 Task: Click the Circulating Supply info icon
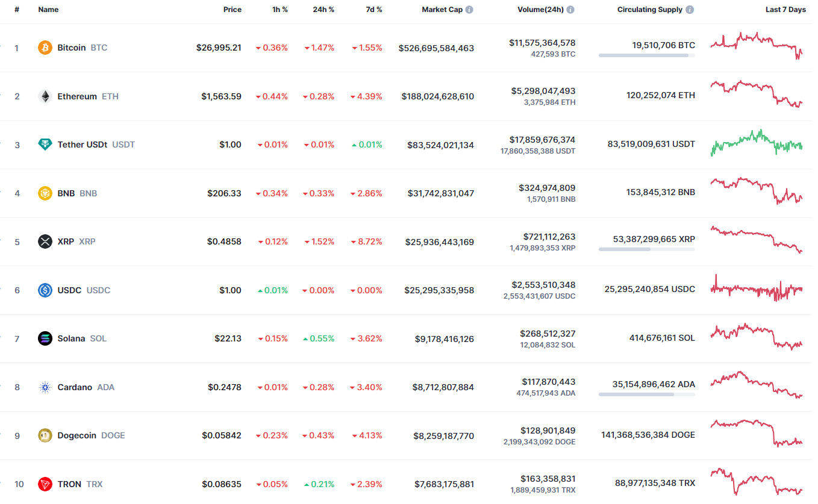(x=690, y=10)
